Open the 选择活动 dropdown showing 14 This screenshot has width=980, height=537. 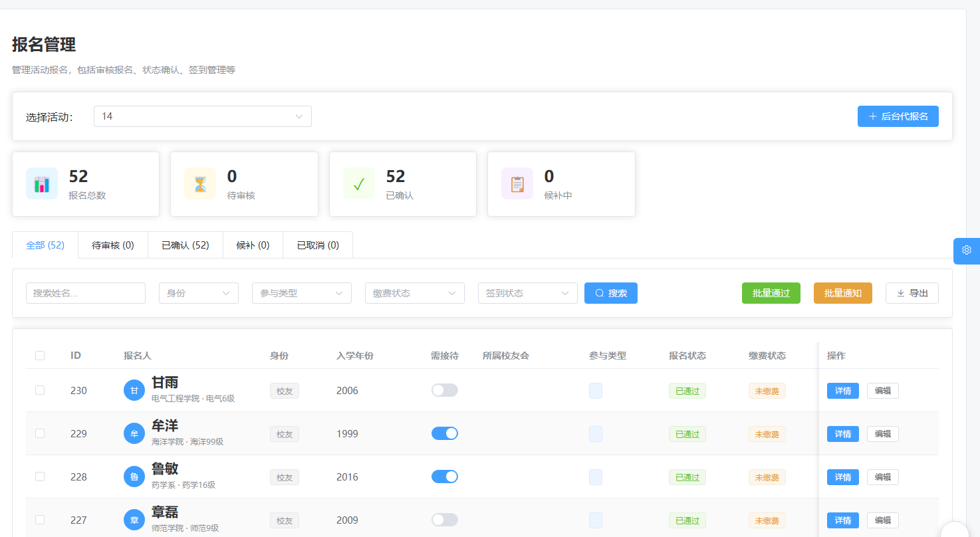click(203, 116)
